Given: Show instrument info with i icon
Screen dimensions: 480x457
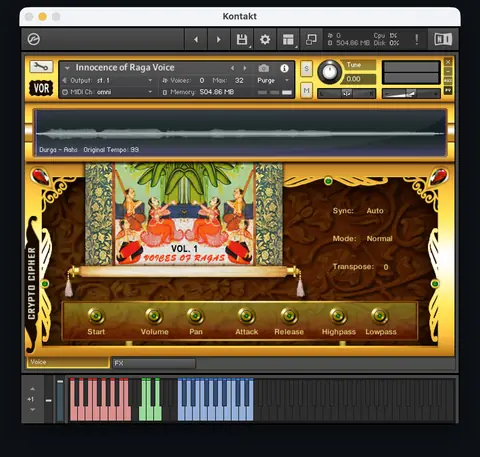Looking at the screenshot, I should point(284,68).
